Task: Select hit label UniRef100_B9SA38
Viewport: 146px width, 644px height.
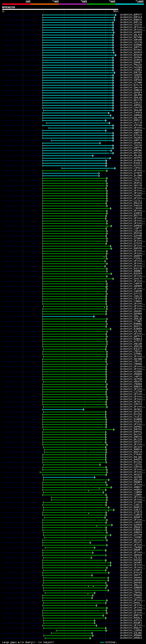Action: (x=131, y=55)
